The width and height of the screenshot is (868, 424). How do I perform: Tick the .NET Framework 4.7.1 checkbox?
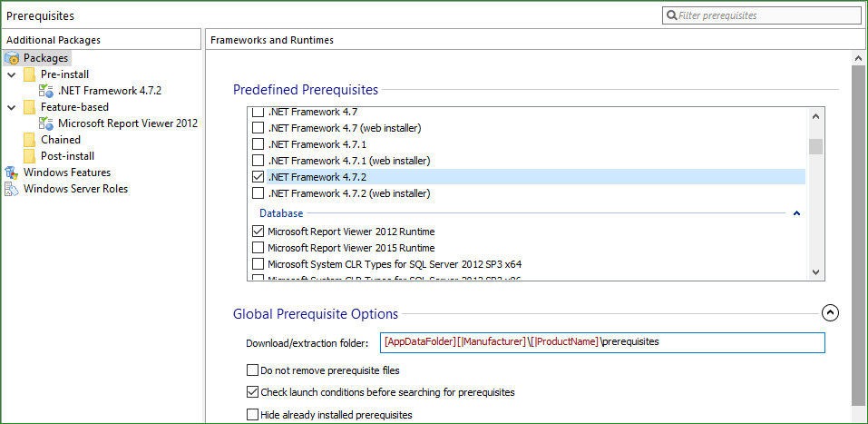coord(258,144)
